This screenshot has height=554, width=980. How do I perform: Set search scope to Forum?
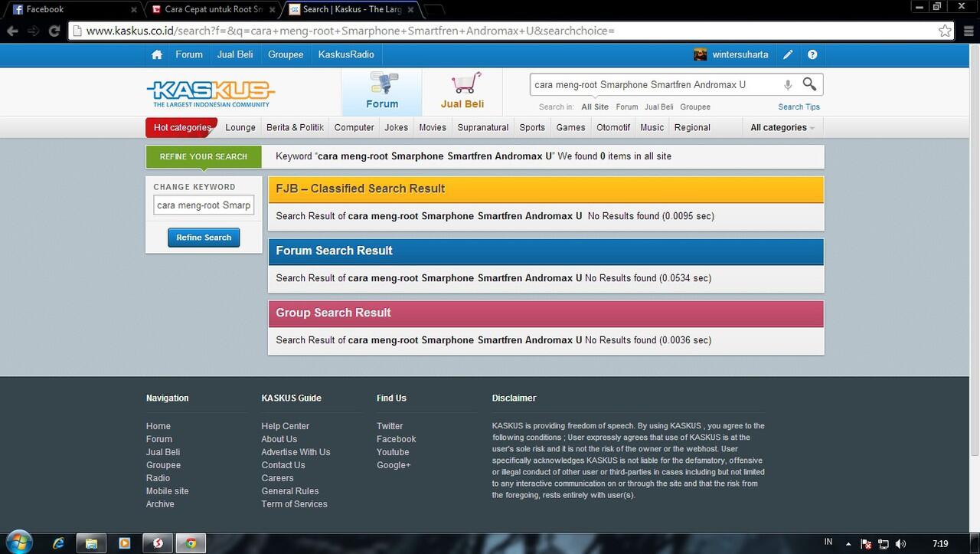click(626, 107)
